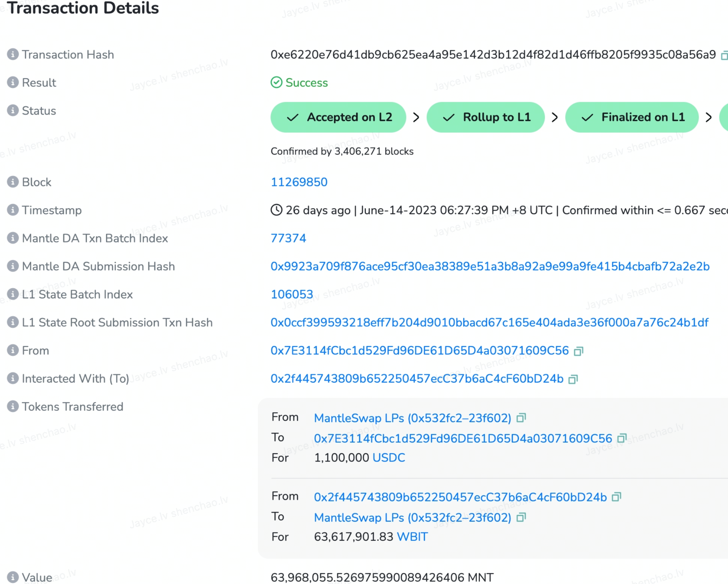Click the info icon beside Mantle DA Txn Batch Index
This screenshot has width=728, height=584.
point(12,238)
